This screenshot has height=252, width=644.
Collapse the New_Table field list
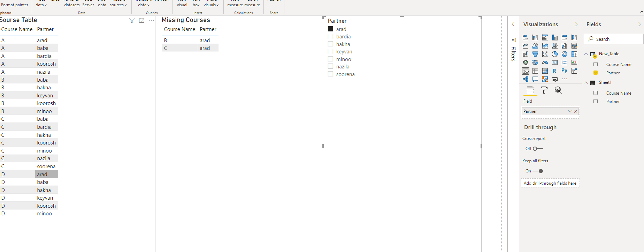tap(586, 54)
